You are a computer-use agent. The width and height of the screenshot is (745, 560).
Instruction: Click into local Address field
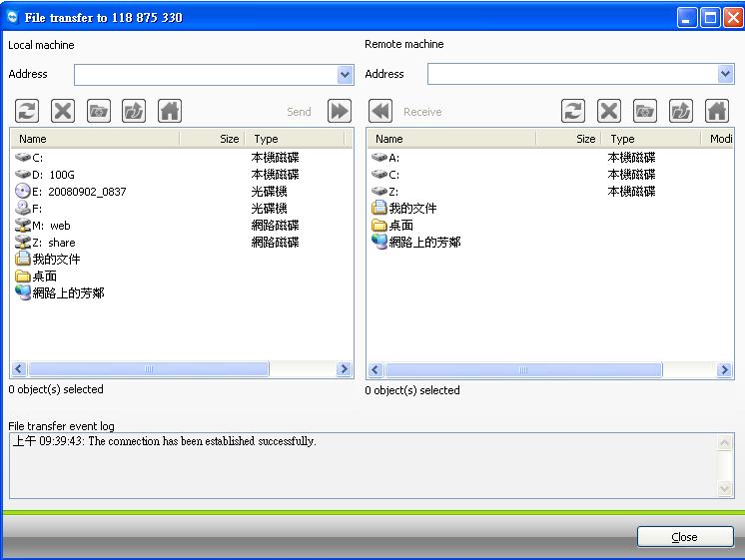tap(206, 75)
